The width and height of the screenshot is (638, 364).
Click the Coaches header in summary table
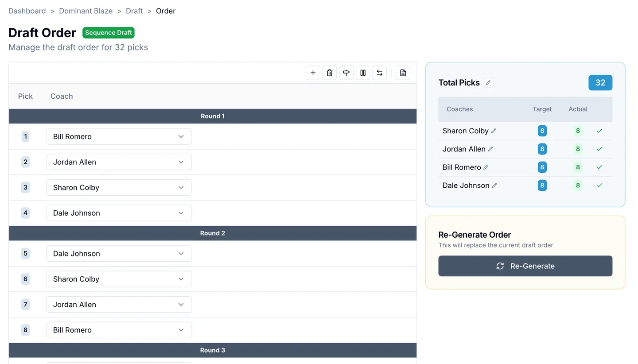pyautogui.click(x=459, y=109)
